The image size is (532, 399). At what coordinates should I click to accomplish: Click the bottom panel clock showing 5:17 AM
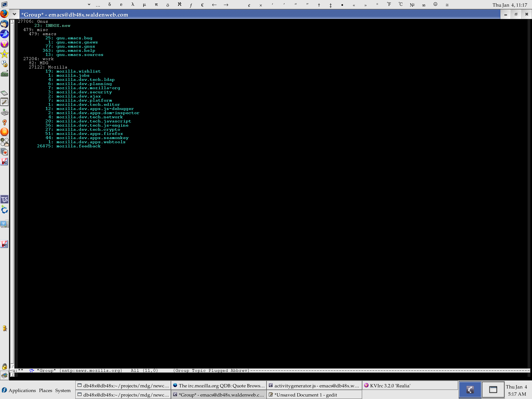click(x=517, y=390)
